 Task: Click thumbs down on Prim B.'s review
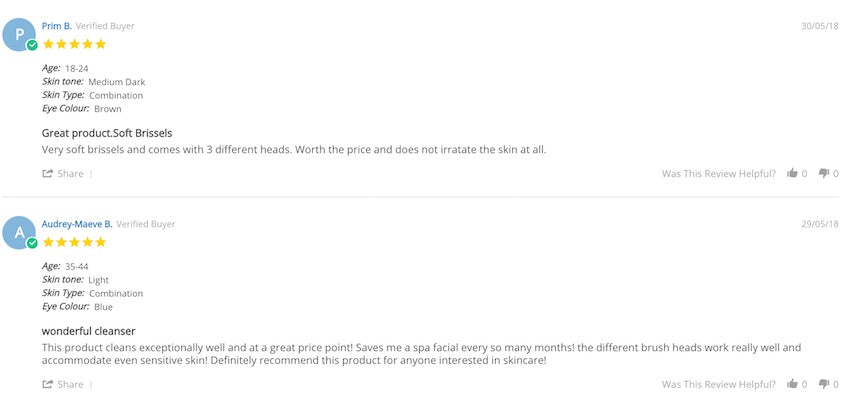point(824,174)
